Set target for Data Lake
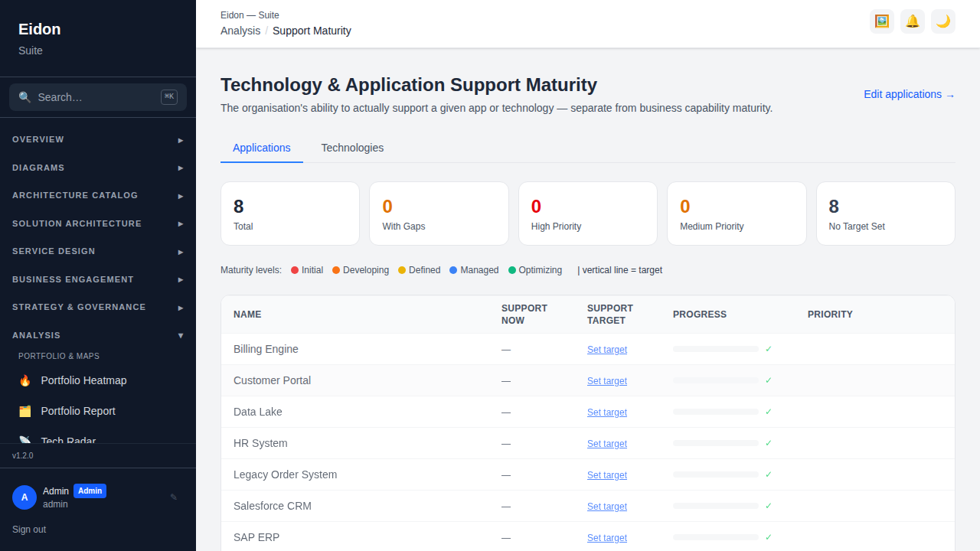This screenshot has height=551, width=980. click(x=607, y=412)
